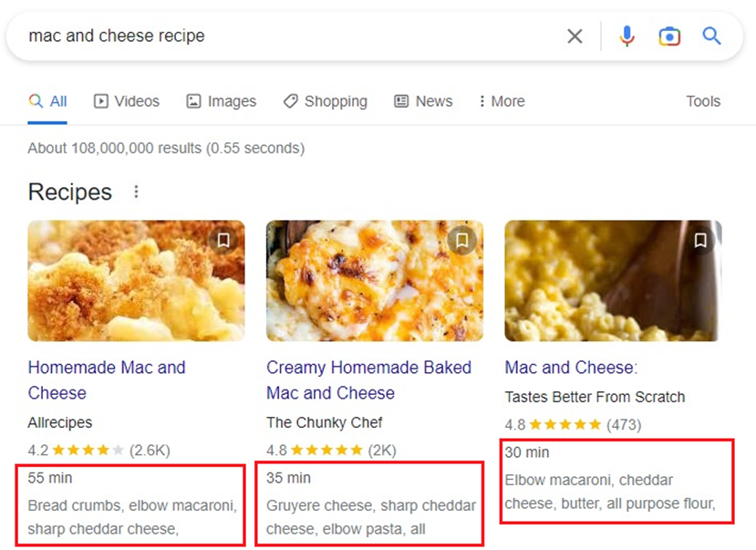This screenshot has width=756, height=550.
Task: Go to the News tab
Action: pyautogui.click(x=423, y=101)
